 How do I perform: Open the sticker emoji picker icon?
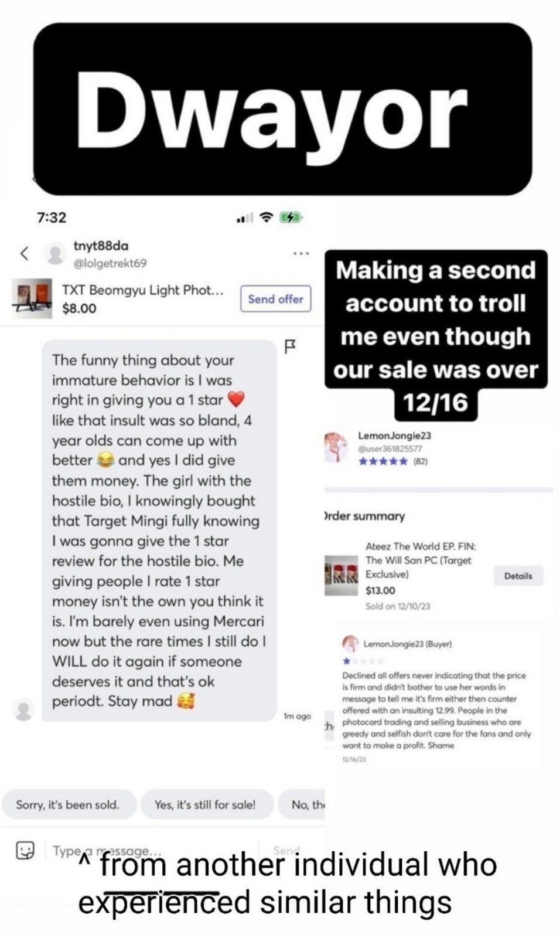[25, 850]
